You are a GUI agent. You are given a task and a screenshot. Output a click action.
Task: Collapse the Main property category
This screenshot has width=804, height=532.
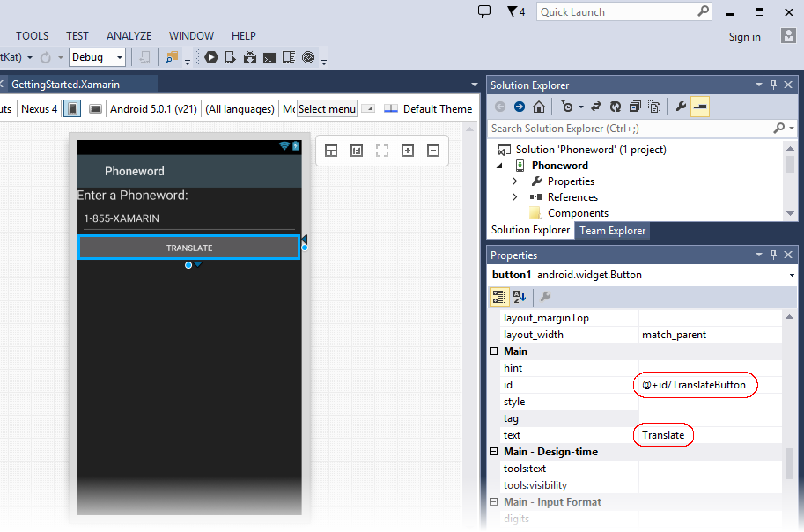pos(494,351)
